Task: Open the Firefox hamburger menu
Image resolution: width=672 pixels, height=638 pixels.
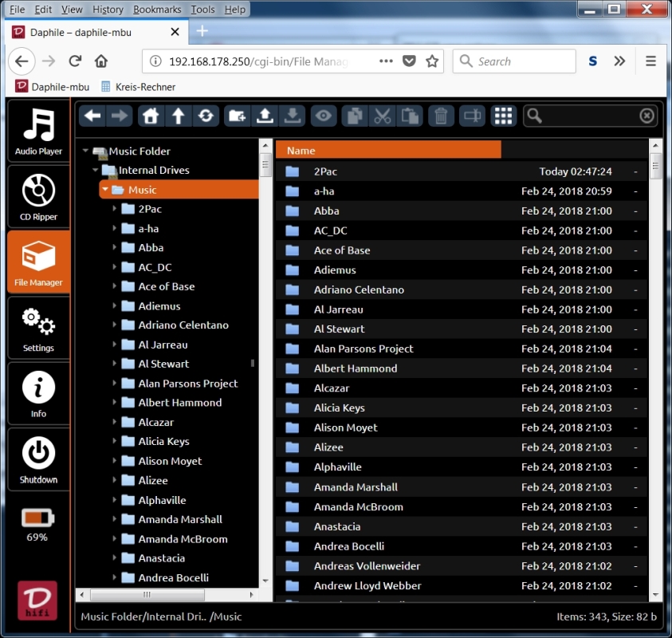Action: click(x=650, y=61)
